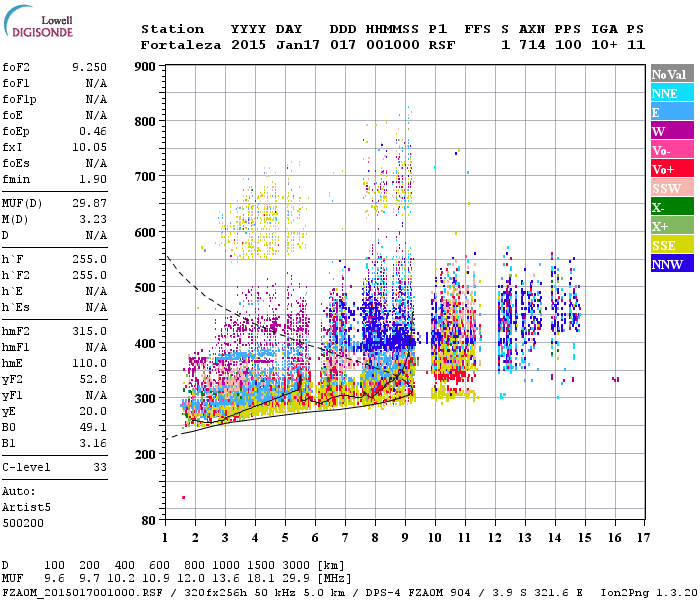Click the MUF(D) value 29.87
The height and width of the screenshot is (600, 700).
(x=89, y=204)
